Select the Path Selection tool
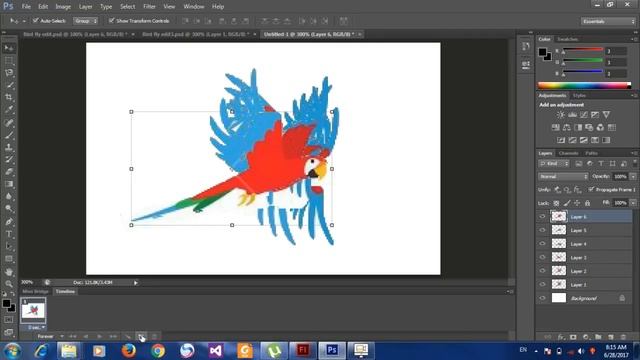This screenshot has width=640, height=360. coord(9,246)
